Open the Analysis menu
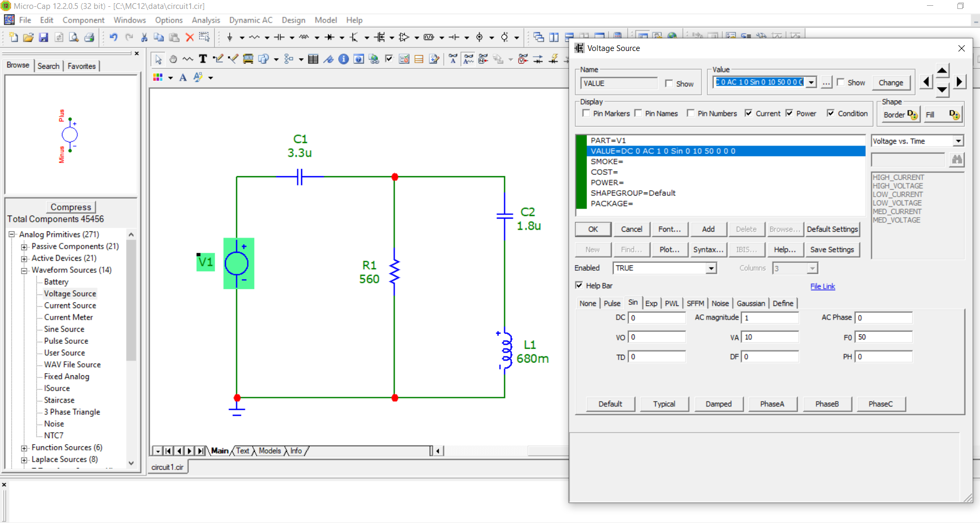Screen dimensions: 980x523 click(x=205, y=20)
